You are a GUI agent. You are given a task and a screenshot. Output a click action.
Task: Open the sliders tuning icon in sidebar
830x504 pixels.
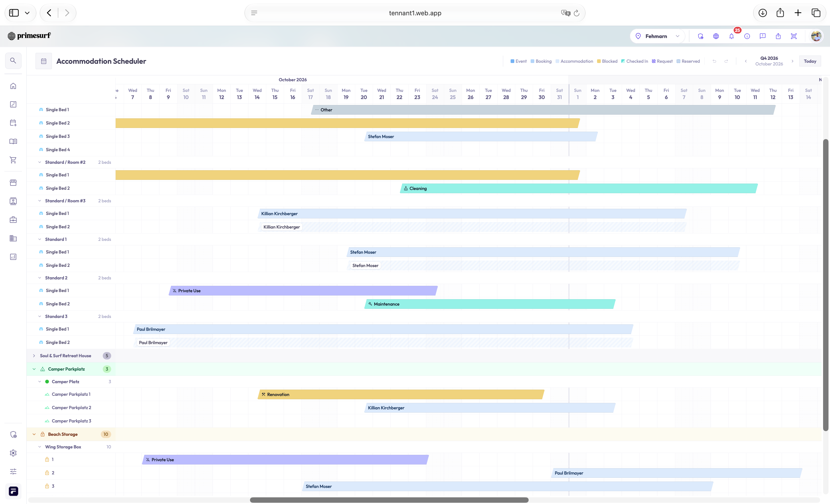pos(13,471)
